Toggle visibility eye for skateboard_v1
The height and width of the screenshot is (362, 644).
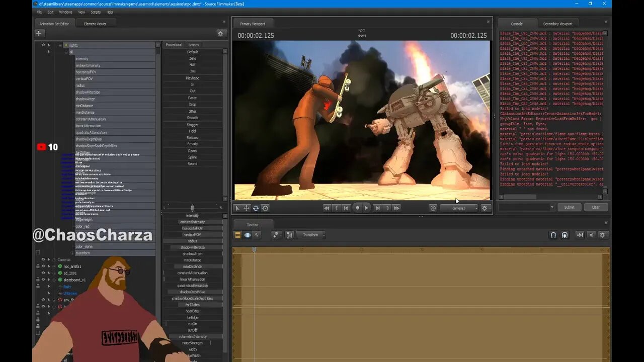[x=43, y=280]
